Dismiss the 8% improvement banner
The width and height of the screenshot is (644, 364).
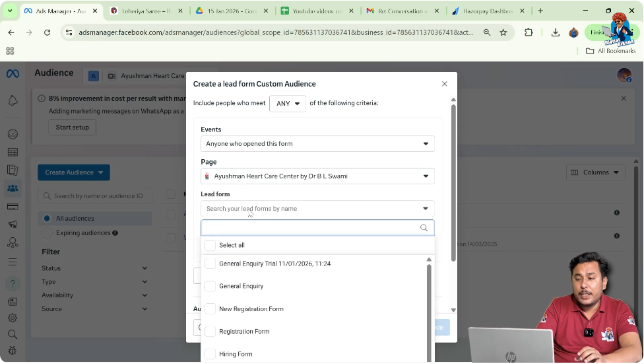624,98
